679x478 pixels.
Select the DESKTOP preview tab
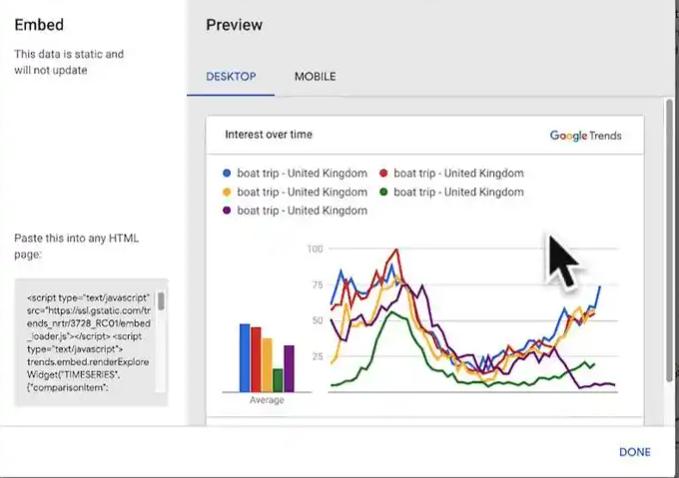coord(231,76)
